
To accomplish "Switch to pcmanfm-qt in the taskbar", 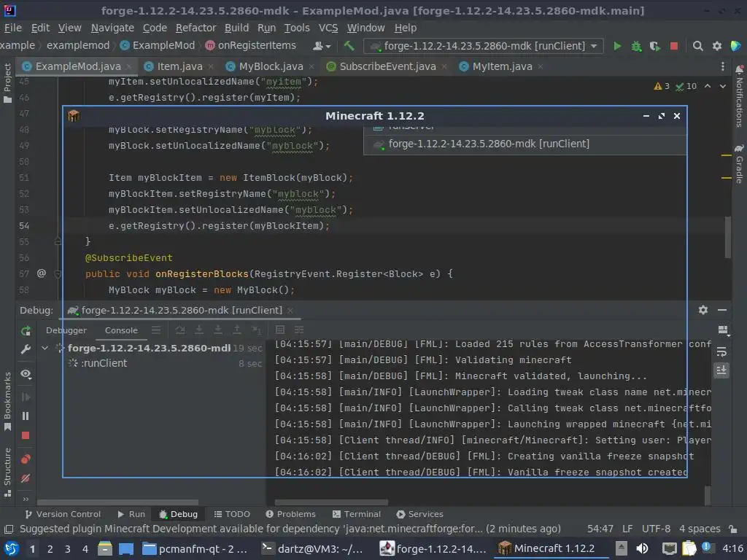I will tap(196, 548).
